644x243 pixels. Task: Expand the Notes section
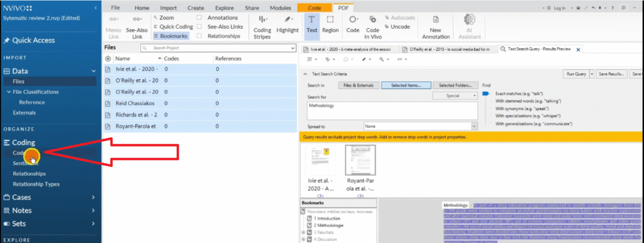click(x=94, y=210)
